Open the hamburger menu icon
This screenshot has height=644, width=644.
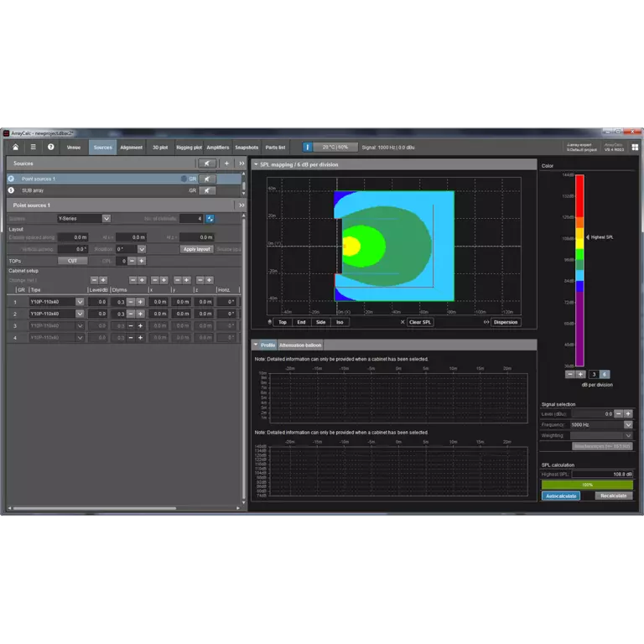(x=34, y=147)
